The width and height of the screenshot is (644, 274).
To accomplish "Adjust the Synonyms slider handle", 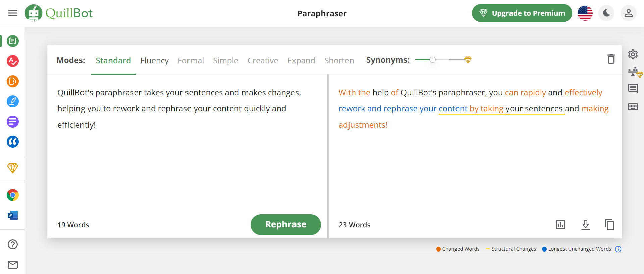I will pyautogui.click(x=433, y=60).
